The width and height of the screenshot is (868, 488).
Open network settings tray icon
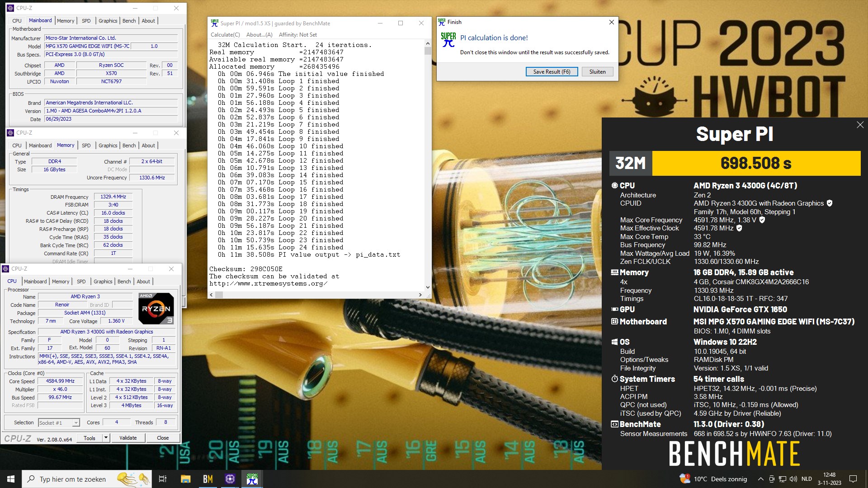tap(782, 479)
